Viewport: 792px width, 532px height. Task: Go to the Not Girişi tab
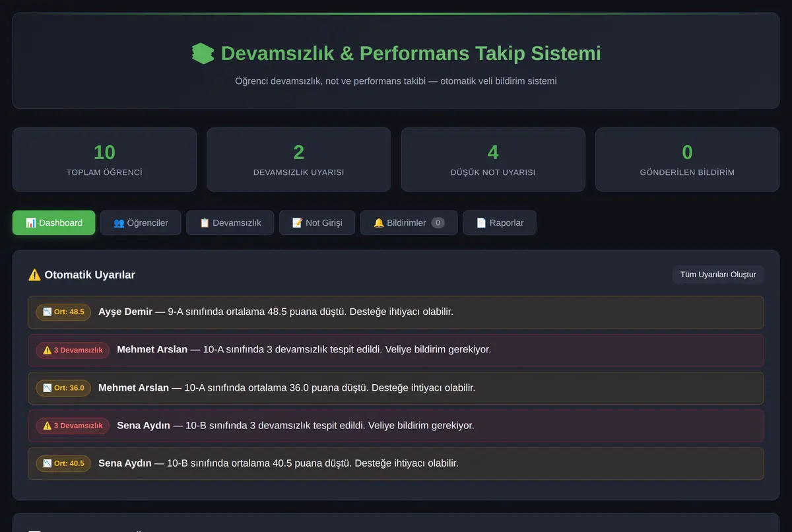pos(317,223)
